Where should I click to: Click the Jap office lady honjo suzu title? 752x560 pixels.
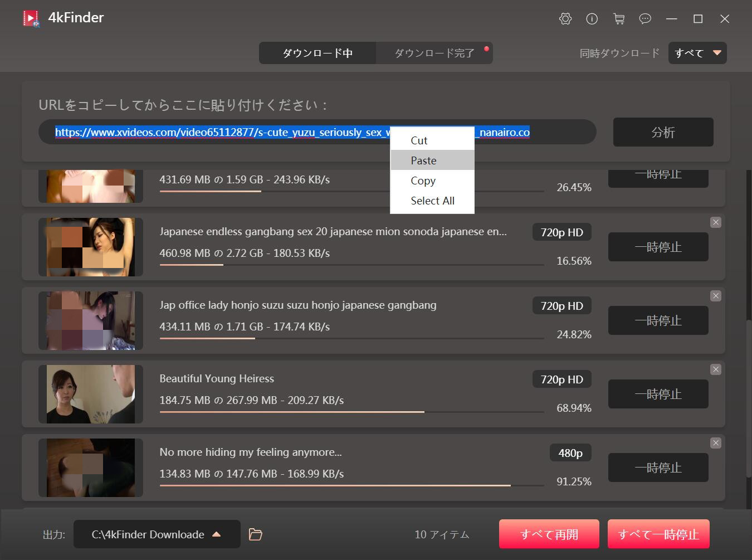pyautogui.click(x=298, y=305)
